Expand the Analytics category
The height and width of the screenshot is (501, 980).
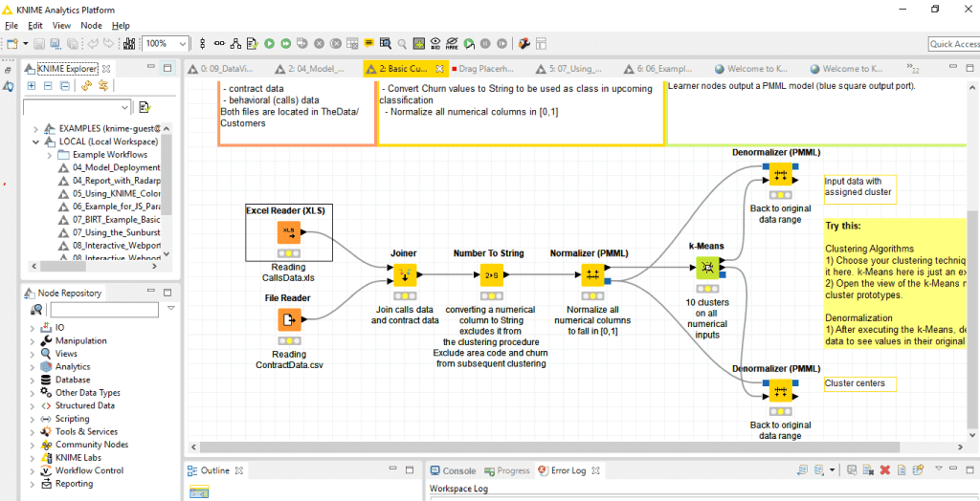coord(32,367)
